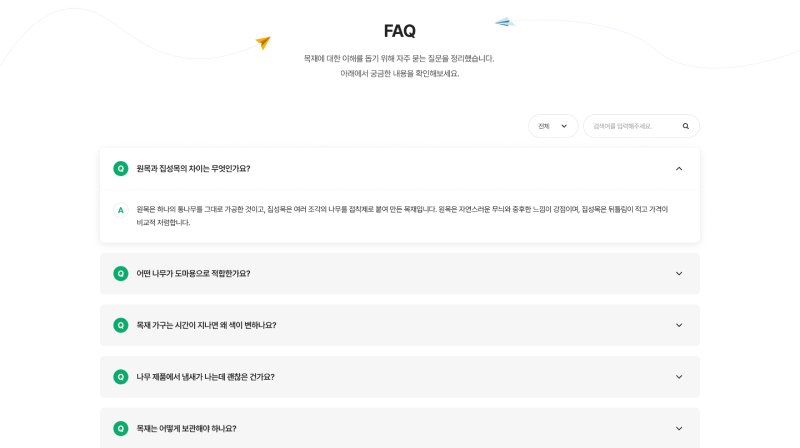
Task: Expand the 도마용 나무 question chevron
Action: [679, 273]
